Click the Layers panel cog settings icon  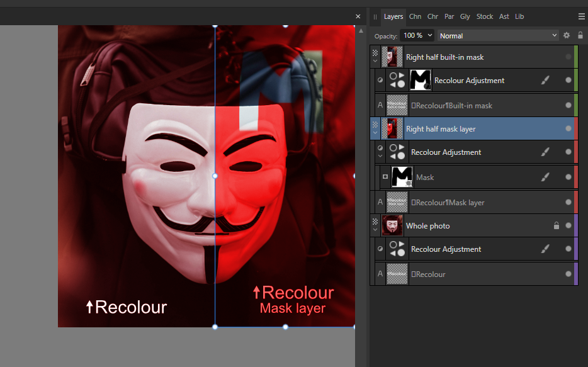click(x=567, y=35)
